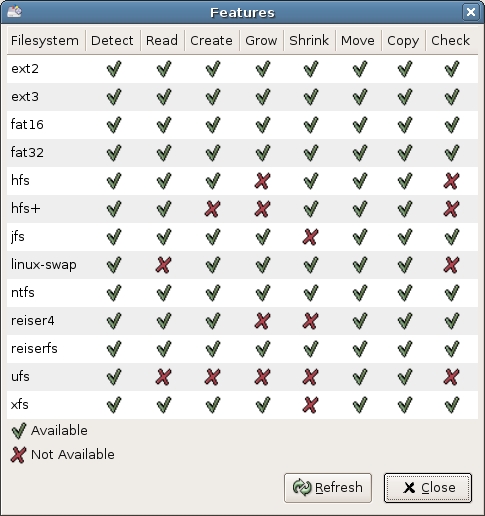Click the red X for xfs Shrink

310,405
